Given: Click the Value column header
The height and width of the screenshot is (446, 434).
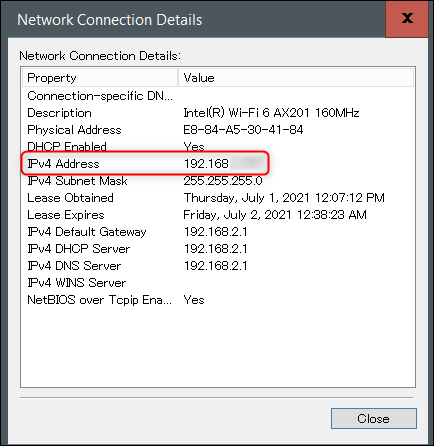Looking at the screenshot, I should 296,78.
